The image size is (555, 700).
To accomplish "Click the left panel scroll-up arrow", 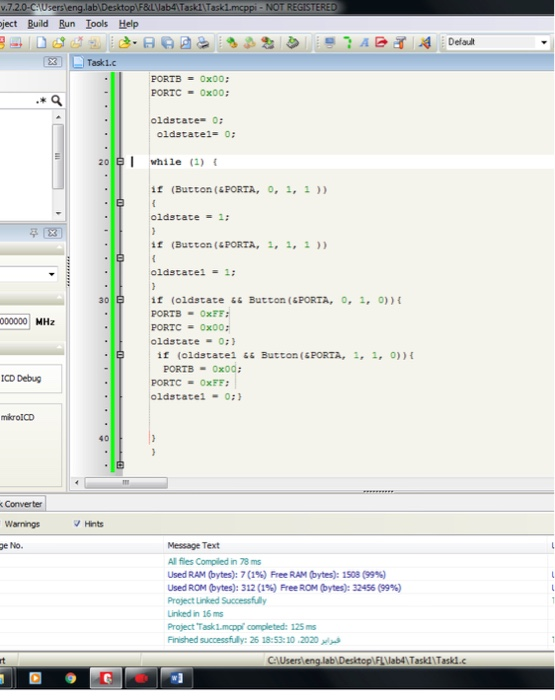I will point(58,117).
